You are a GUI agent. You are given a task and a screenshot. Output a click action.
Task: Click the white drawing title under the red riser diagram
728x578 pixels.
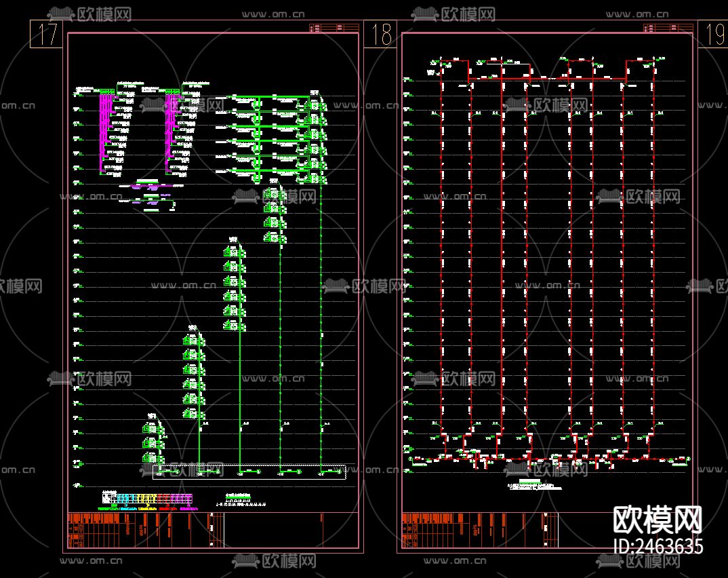pyautogui.click(x=534, y=484)
